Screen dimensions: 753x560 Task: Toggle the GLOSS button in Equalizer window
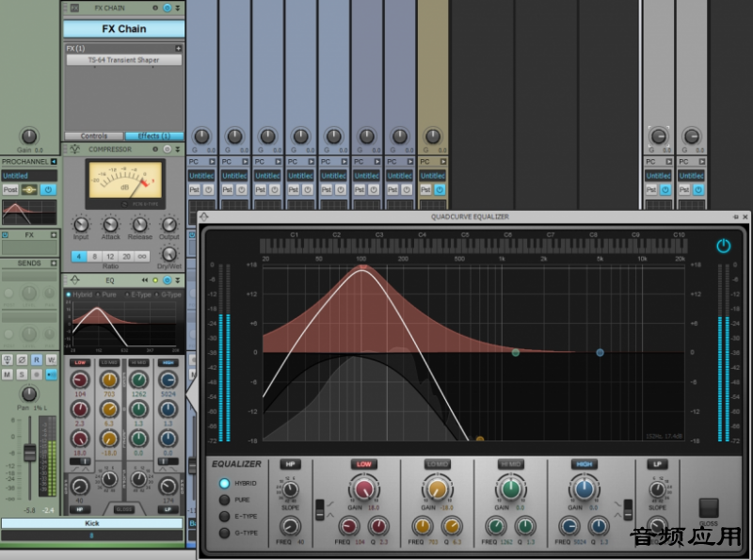(709, 507)
